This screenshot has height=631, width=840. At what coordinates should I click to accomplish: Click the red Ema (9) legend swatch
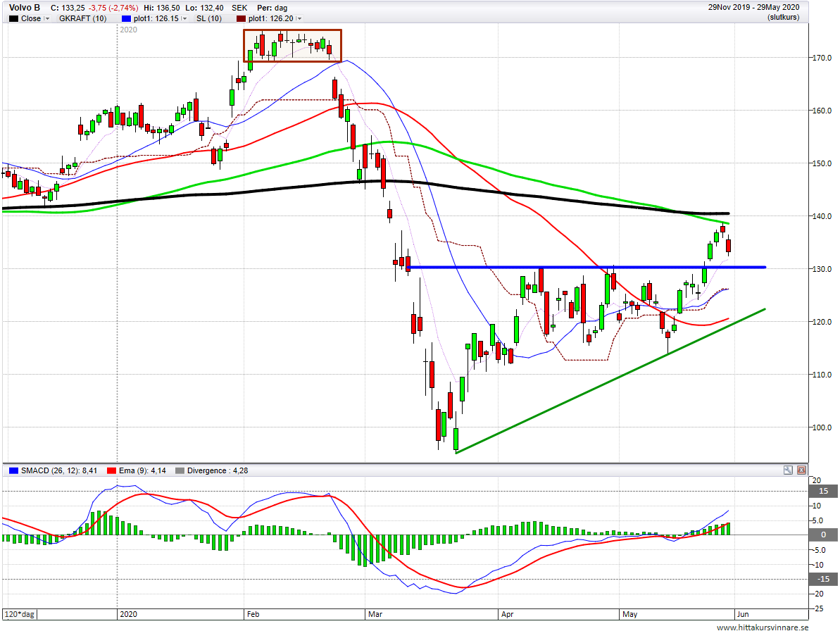tap(111, 471)
